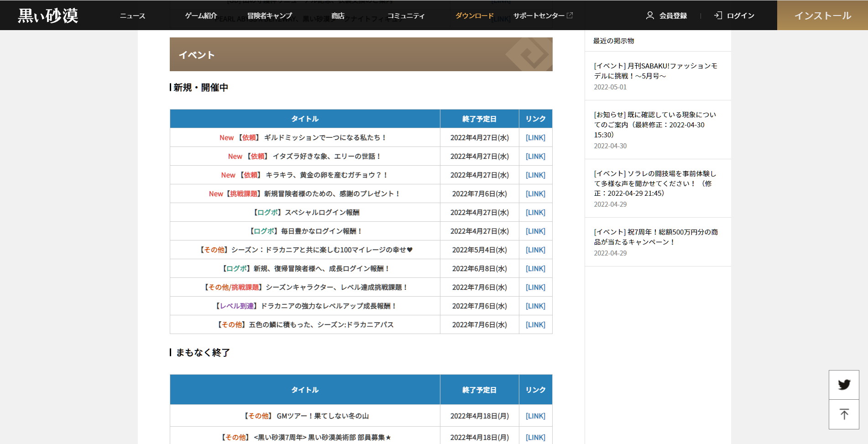
Task: Click the インストール button
Action: (822, 16)
